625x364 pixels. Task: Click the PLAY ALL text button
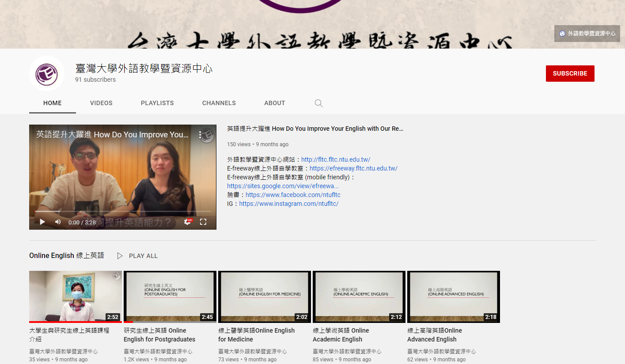[143, 256]
